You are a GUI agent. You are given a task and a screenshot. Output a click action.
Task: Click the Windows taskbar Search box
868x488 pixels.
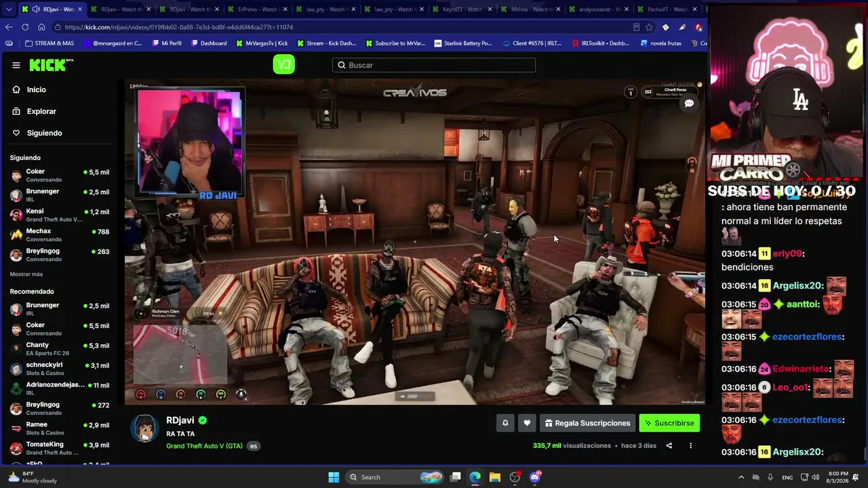pyautogui.click(x=395, y=477)
